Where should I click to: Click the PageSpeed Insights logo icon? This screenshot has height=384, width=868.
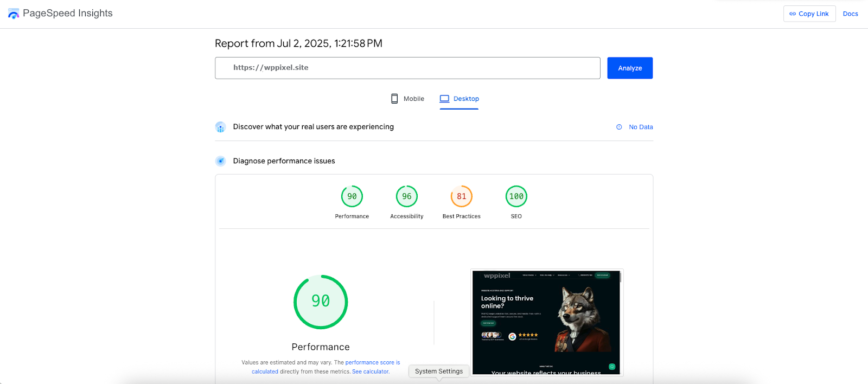coord(14,14)
